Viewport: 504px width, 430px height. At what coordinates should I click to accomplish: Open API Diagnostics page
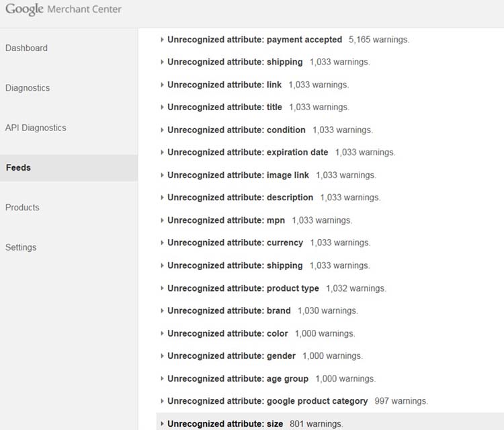tap(36, 128)
